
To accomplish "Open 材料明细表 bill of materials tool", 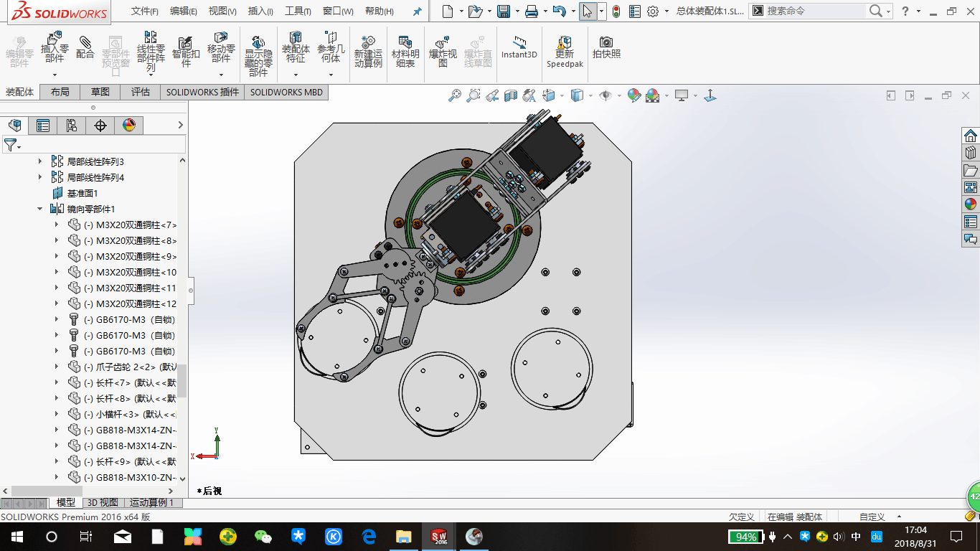I will click(405, 50).
